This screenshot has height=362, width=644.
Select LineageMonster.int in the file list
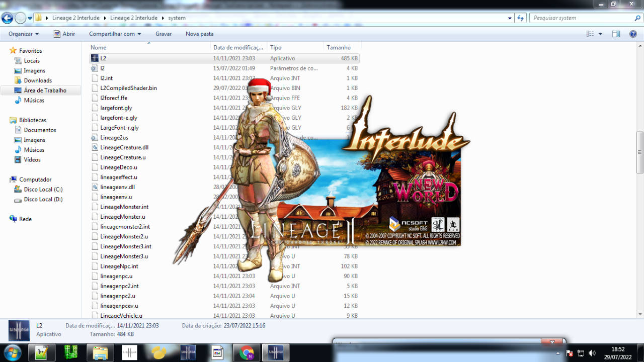[x=124, y=207]
